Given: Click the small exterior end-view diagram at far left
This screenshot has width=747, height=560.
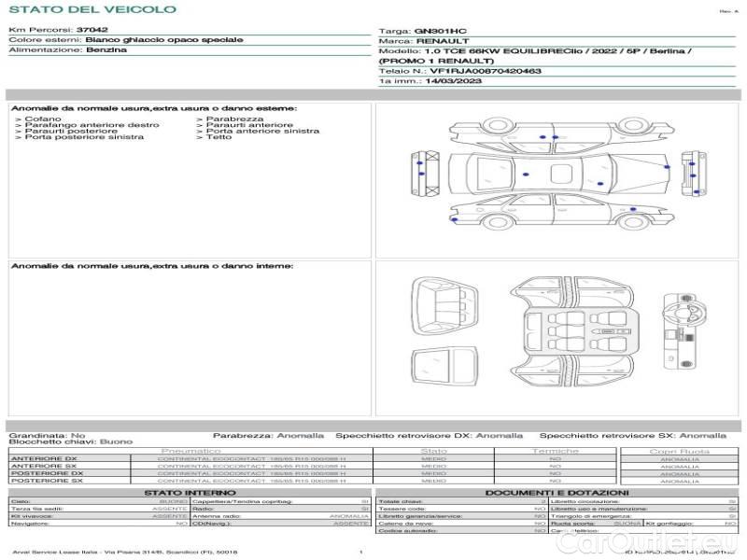Looking at the screenshot, I should click(x=417, y=174).
